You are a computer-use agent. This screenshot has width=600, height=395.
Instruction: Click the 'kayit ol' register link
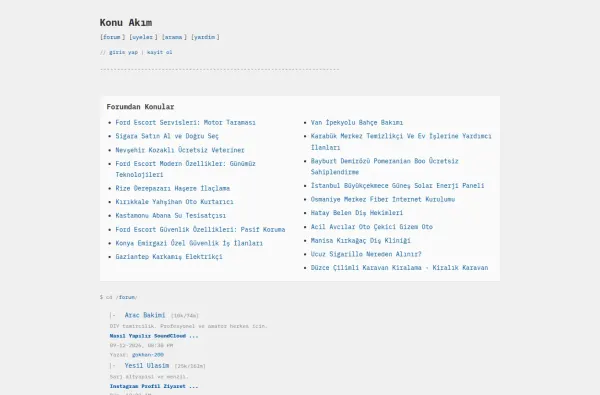(x=160, y=52)
